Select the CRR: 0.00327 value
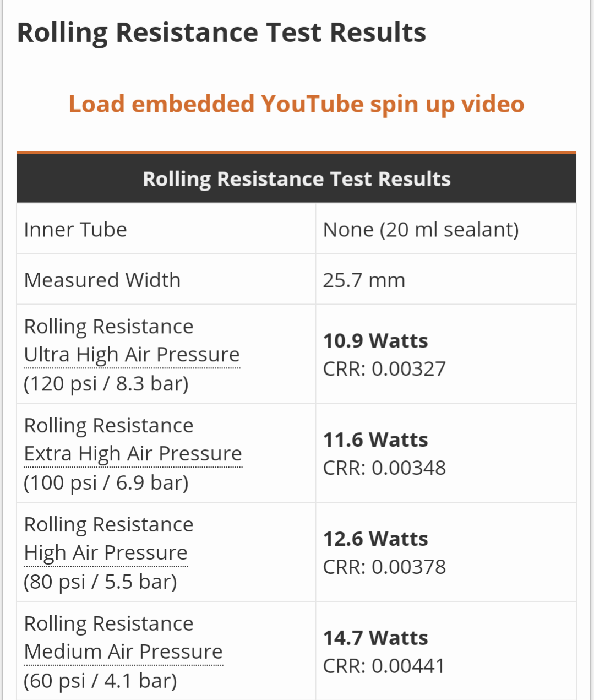This screenshot has width=594, height=700. pyautogui.click(x=384, y=368)
